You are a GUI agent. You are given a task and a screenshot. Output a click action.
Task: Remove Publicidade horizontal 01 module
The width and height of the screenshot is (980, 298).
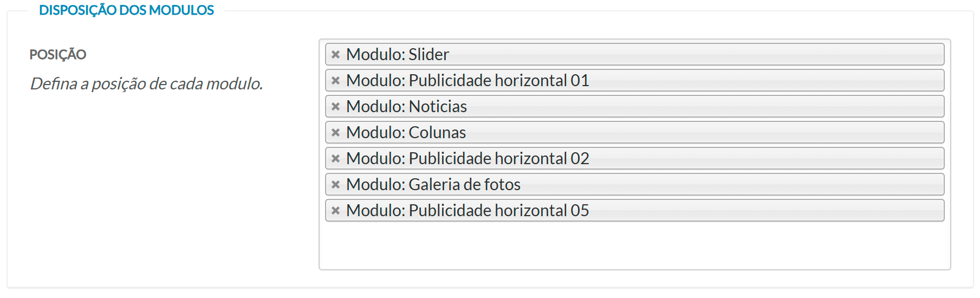(335, 80)
